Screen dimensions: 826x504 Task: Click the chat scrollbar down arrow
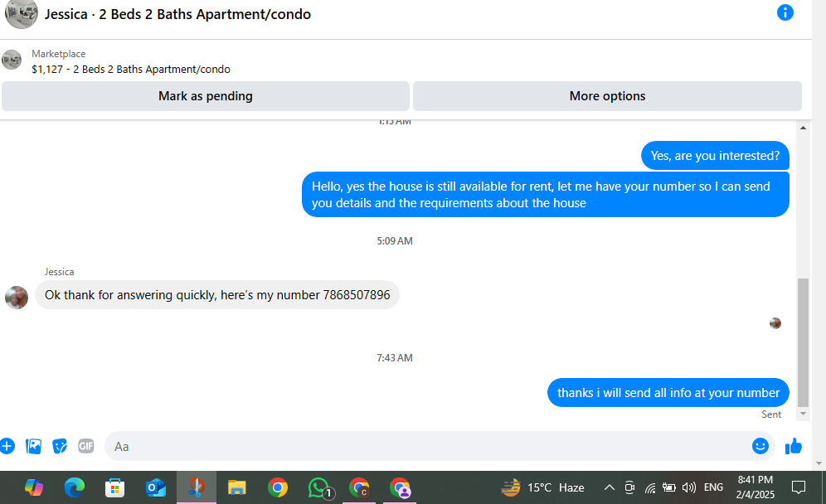coord(803,414)
